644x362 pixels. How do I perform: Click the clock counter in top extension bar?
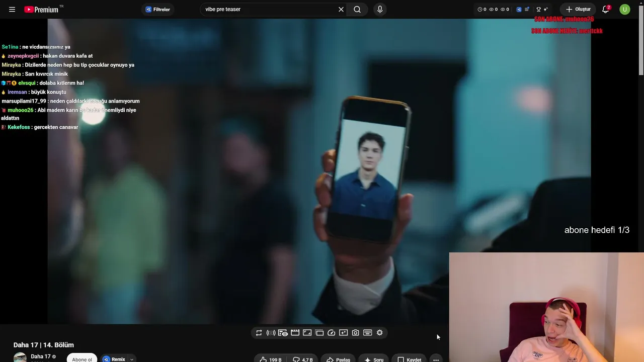[481, 10]
